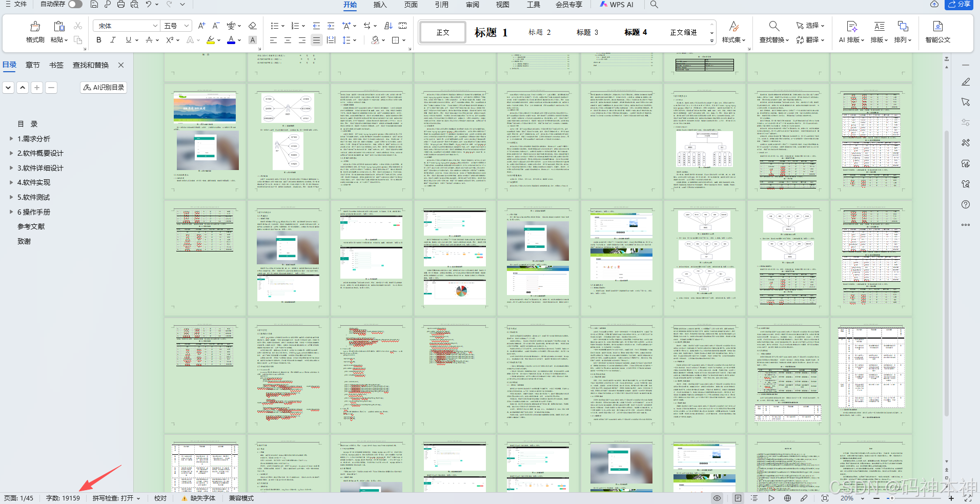Click the fullscreen icon in status bar

pos(968,498)
